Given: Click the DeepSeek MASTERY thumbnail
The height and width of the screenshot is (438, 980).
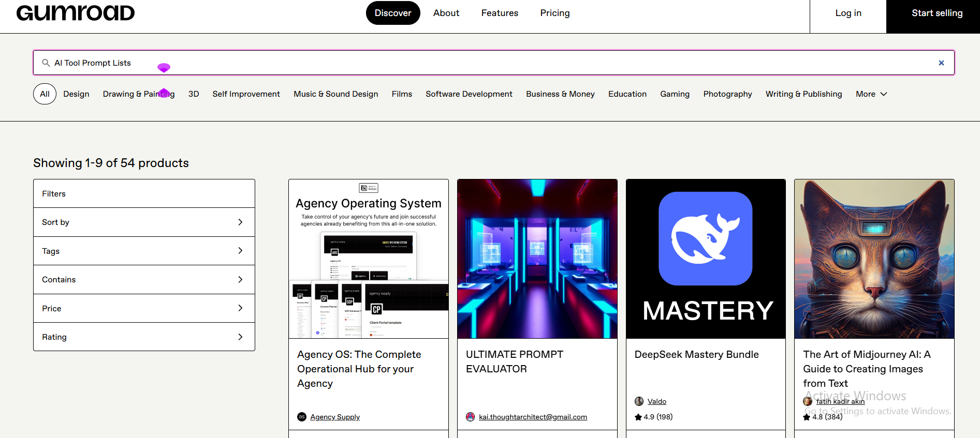Looking at the screenshot, I should [706, 259].
